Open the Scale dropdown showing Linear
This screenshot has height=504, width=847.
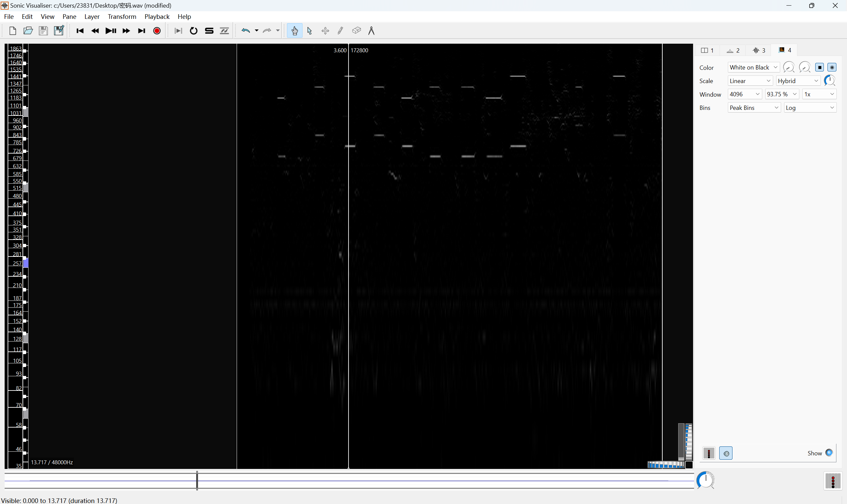[x=750, y=81]
